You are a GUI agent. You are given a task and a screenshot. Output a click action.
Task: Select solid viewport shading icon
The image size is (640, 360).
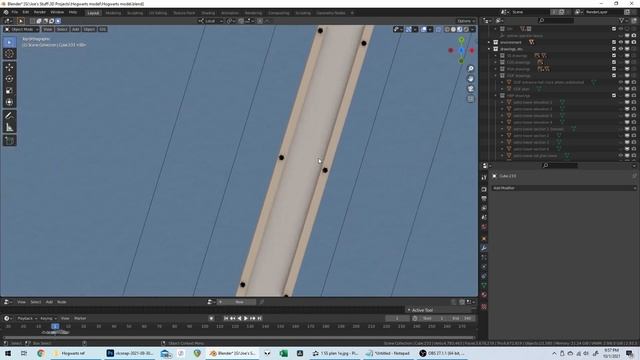pyautogui.click(x=453, y=29)
